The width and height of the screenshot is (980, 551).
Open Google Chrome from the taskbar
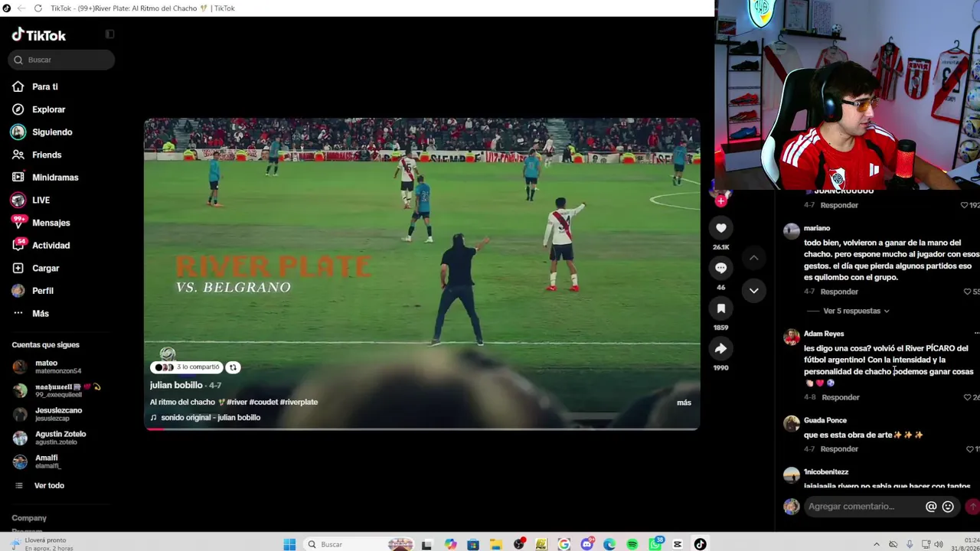tap(564, 544)
